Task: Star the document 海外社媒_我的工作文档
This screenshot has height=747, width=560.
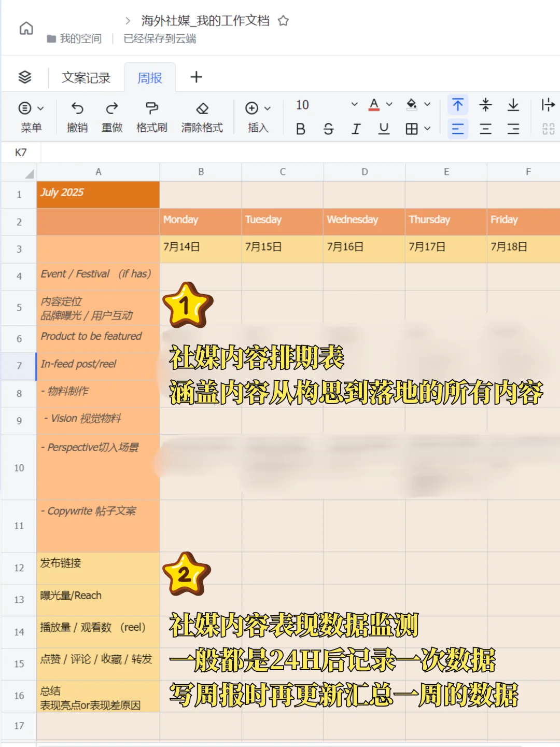Action: (283, 21)
